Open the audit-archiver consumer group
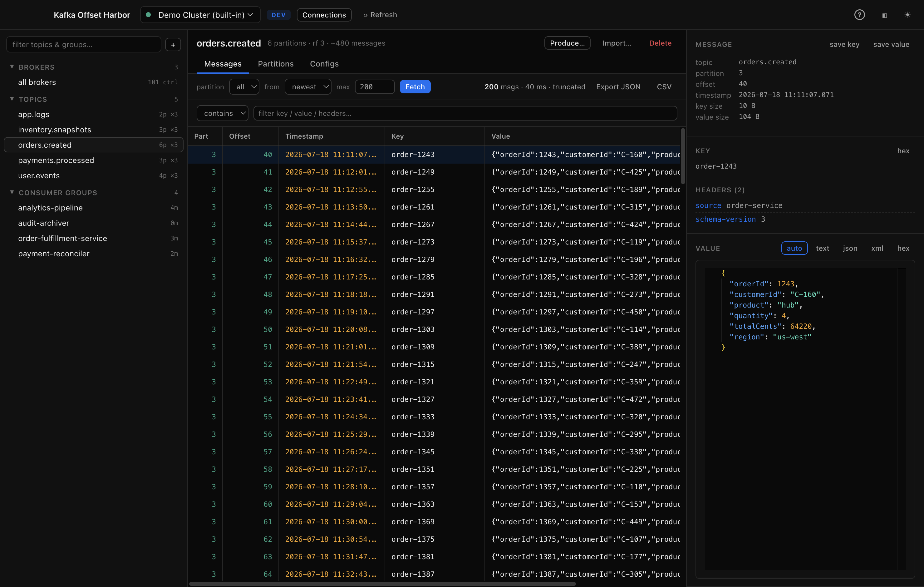This screenshot has width=924, height=587. coord(94,223)
